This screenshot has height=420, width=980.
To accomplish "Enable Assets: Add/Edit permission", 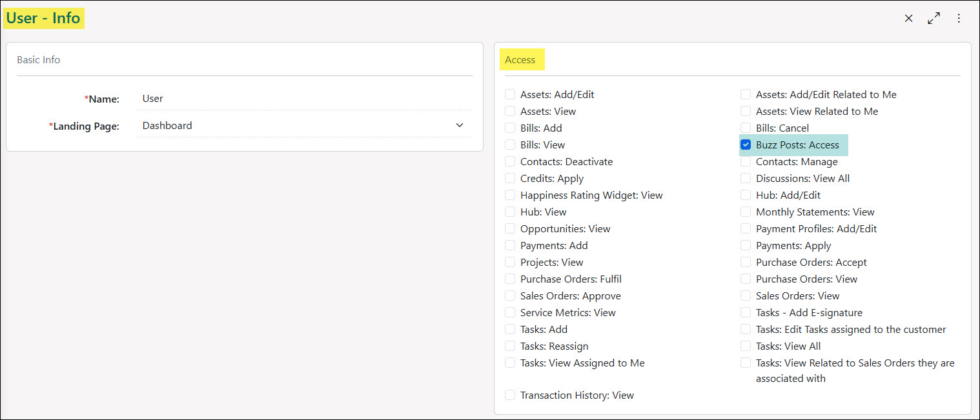I will click(x=509, y=94).
